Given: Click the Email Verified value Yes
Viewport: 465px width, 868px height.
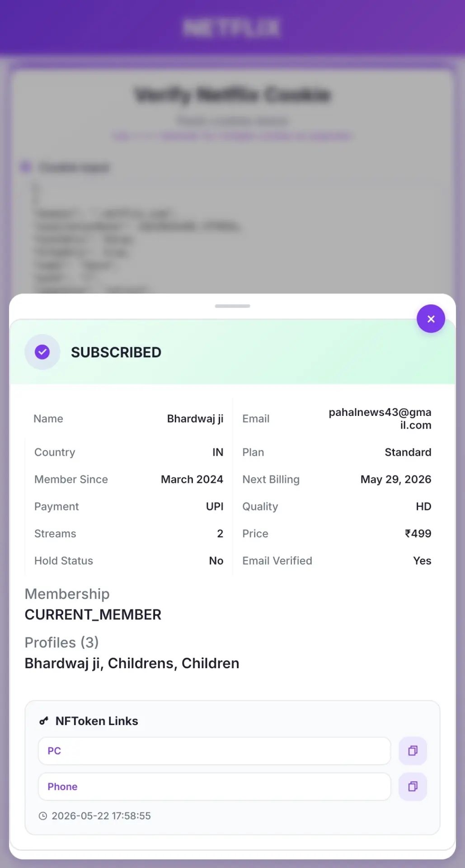Looking at the screenshot, I should [x=422, y=561].
